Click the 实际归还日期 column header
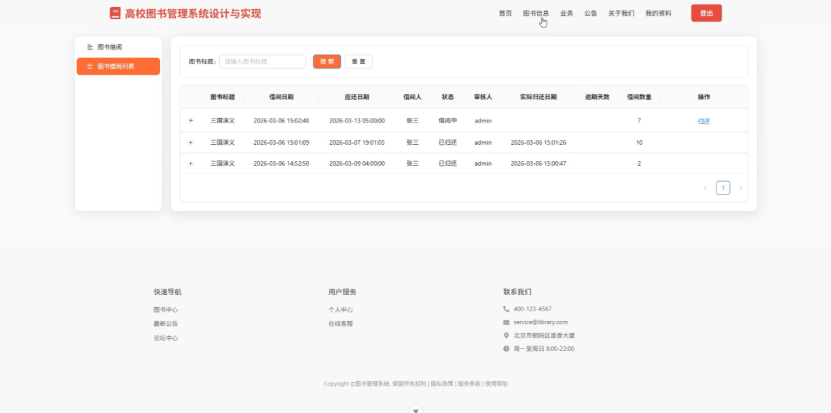 point(538,97)
